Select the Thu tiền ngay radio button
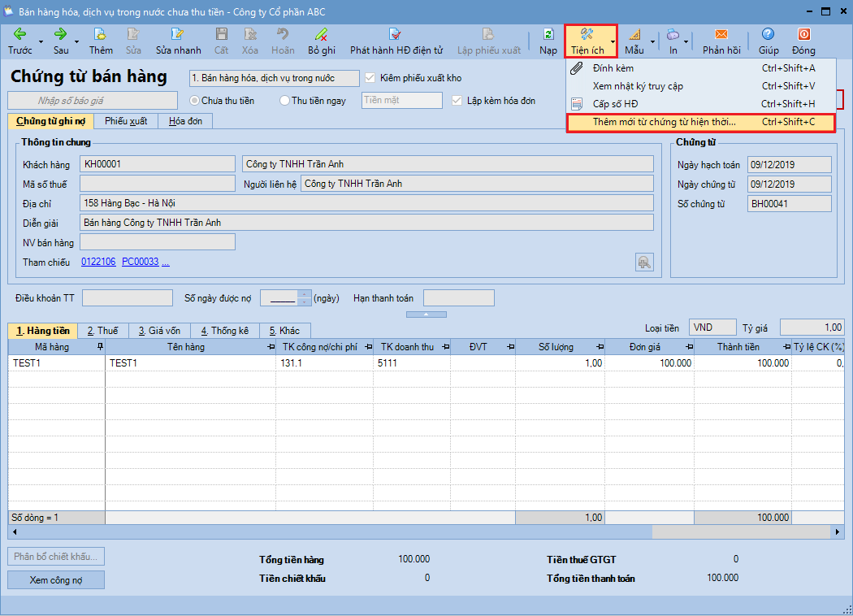 [x=284, y=101]
